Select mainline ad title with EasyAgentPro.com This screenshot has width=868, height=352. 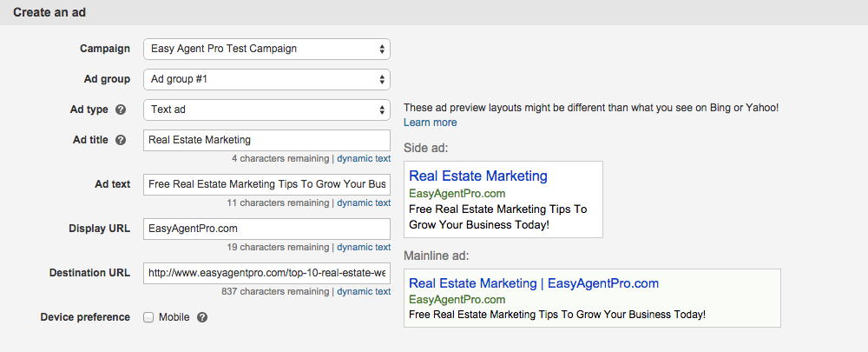[x=534, y=284]
